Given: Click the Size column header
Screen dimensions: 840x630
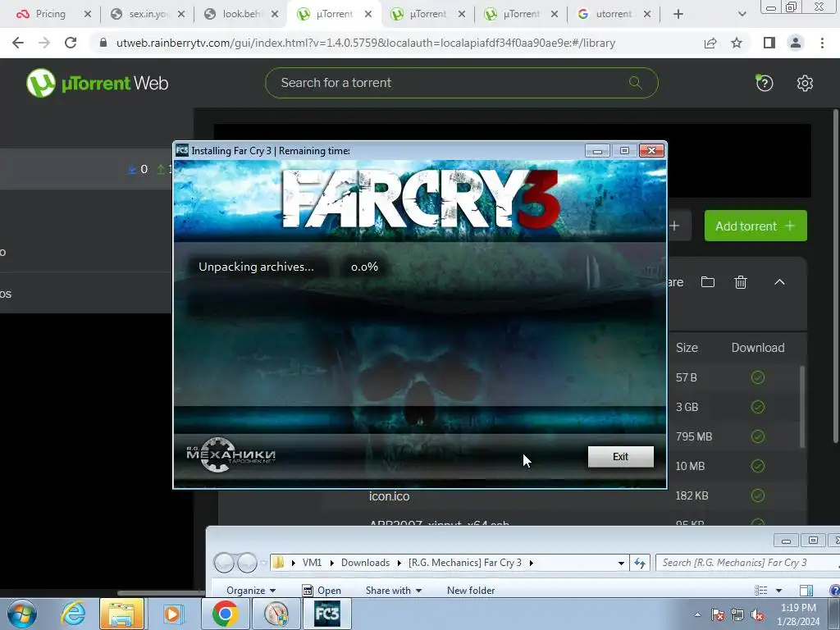Looking at the screenshot, I should click(687, 348).
